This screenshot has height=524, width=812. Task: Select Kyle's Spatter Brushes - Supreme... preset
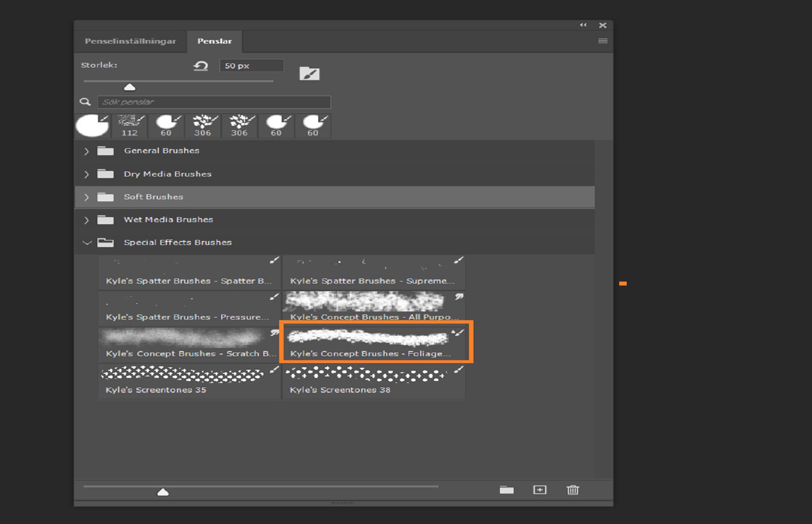(374, 272)
